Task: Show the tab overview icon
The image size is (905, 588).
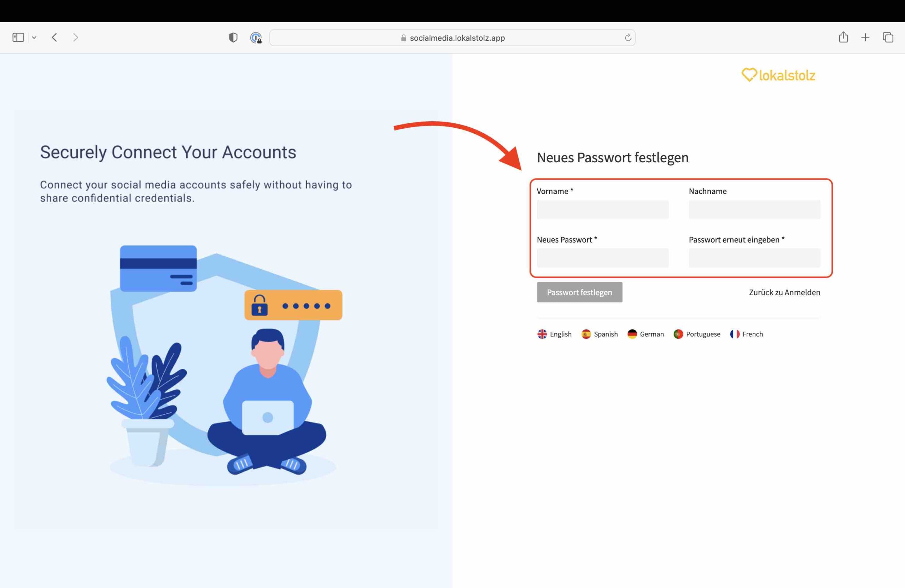Action: (x=888, y=37)
